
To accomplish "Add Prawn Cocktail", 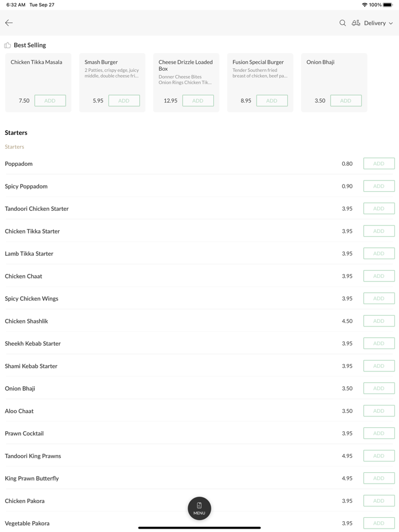I will click(379, 433).
